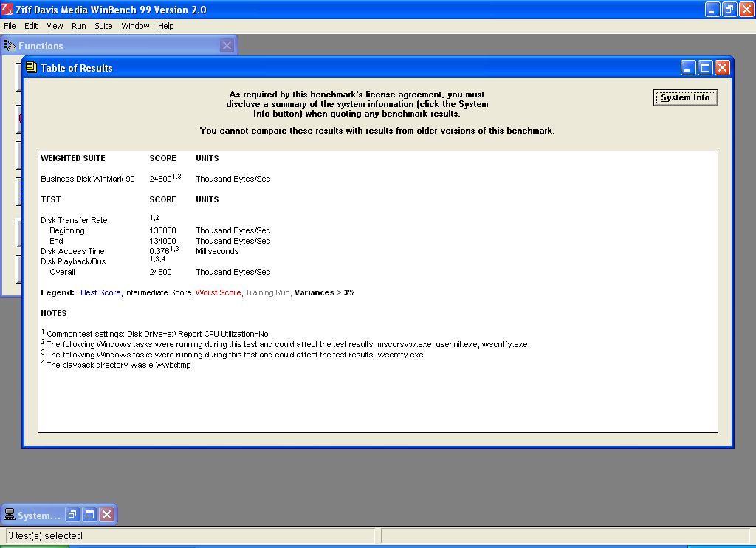Screen dimensions: 756x548
Task: Click the minimized System window icon
Action: 9,515
